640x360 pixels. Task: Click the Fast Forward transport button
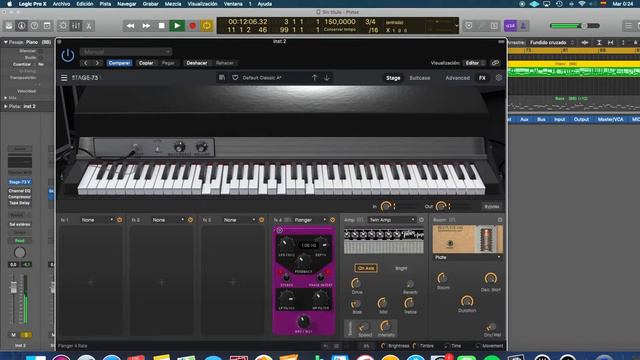point(146,26)
